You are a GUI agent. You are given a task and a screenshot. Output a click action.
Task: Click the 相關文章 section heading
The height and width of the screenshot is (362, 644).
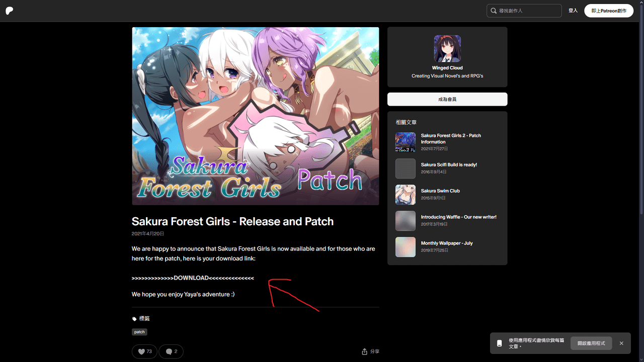[406, 122]
